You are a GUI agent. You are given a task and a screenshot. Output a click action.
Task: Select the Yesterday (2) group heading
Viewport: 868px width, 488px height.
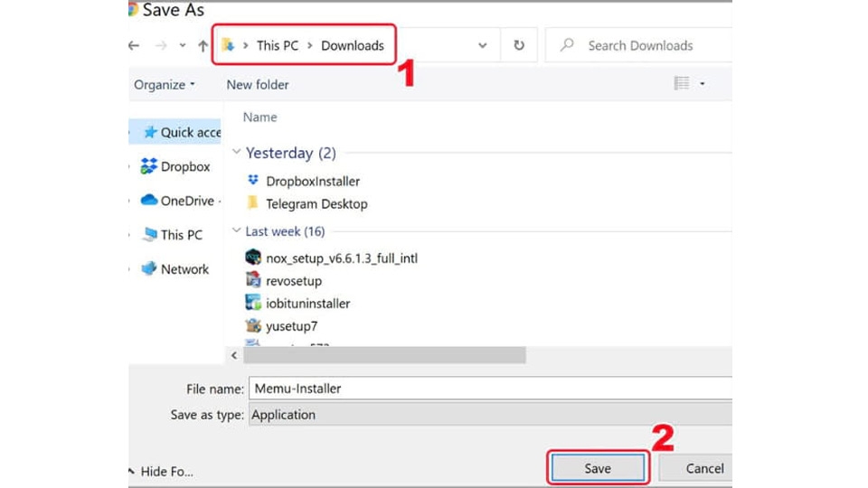[290, 153]
